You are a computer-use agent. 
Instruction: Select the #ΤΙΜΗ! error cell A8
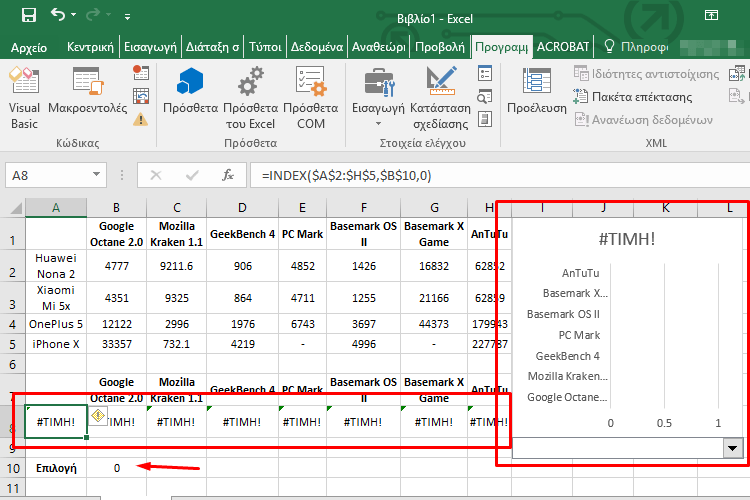tap(56, 422)
